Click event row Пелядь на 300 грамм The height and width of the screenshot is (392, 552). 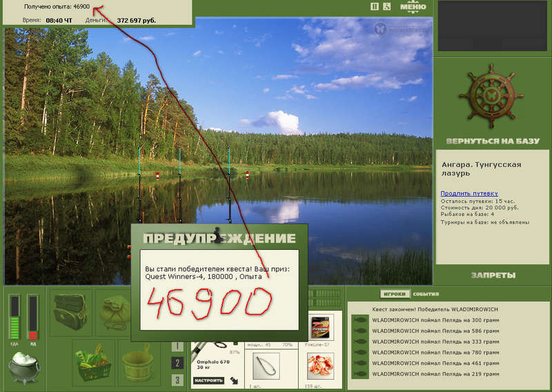435,320
